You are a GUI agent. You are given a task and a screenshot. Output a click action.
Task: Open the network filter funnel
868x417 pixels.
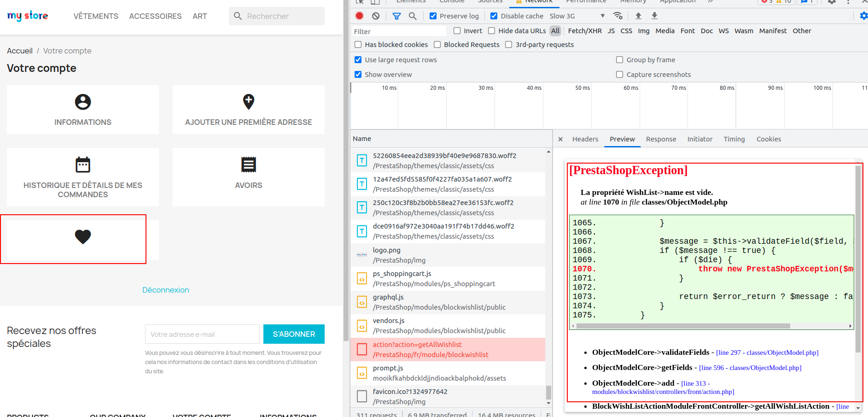[x=396, y=15]
